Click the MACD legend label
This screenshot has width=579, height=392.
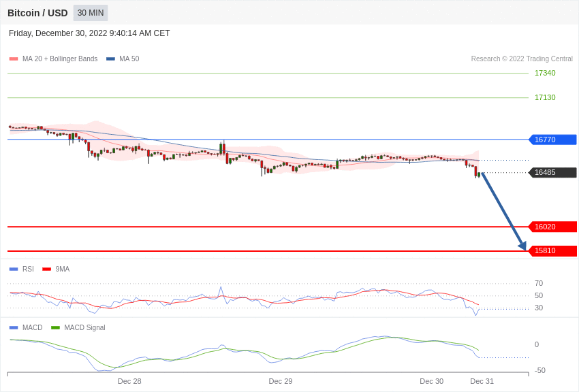[x=33, y=327]
